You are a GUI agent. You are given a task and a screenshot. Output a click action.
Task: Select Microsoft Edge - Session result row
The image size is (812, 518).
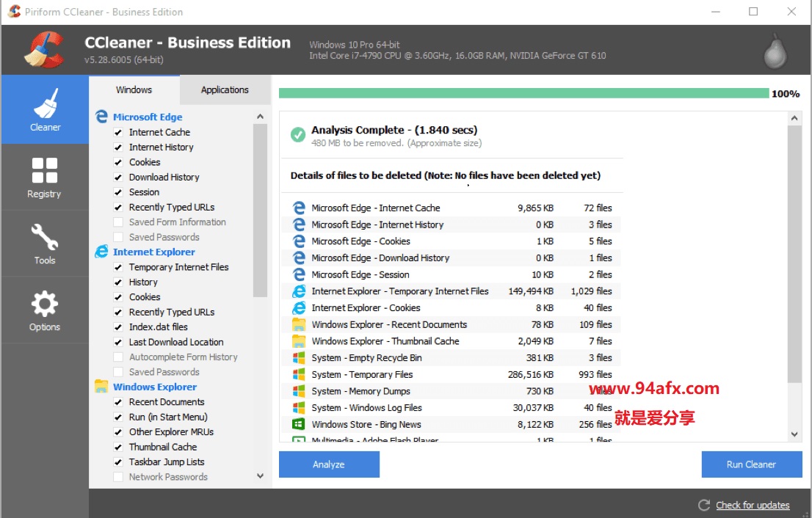tap(452, 274)
